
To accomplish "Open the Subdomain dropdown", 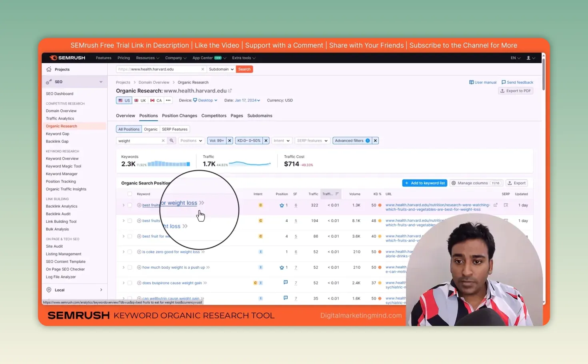I will pyautogui.click(x=221, y=69).
